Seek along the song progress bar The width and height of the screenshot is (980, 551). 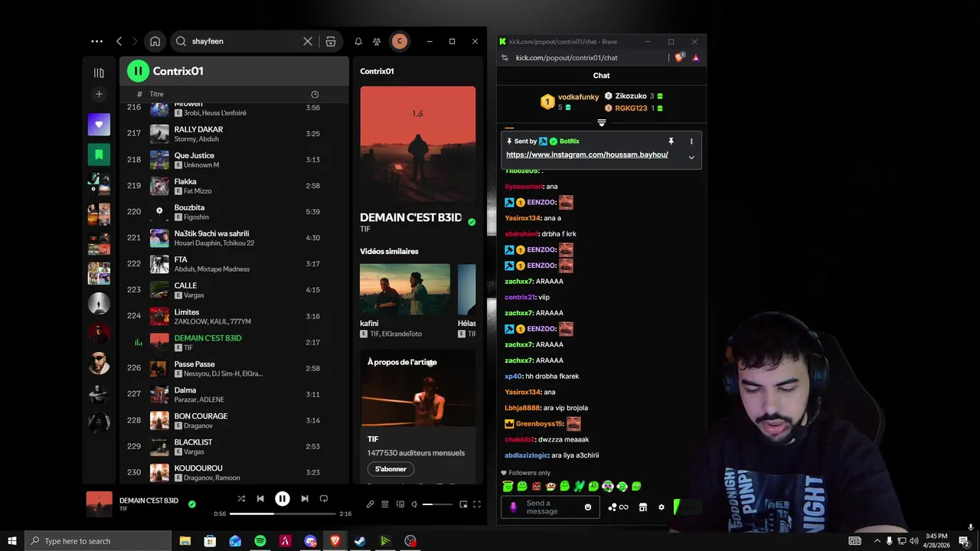[283, 514]
